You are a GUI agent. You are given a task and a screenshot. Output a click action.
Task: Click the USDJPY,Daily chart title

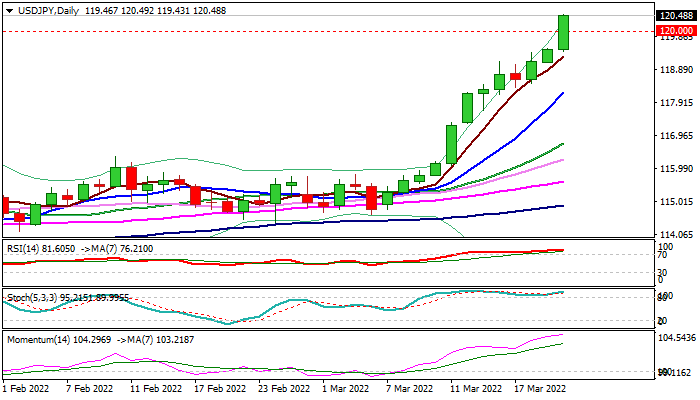(x=41, y=8)
